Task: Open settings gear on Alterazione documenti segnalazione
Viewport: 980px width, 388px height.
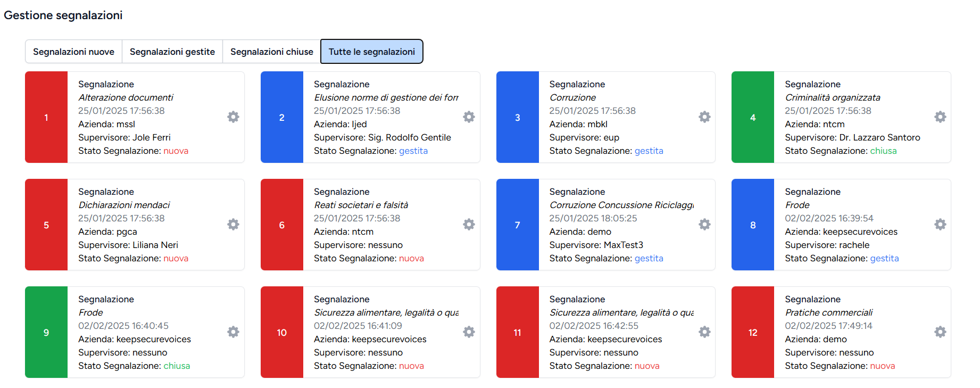Action: (x=233, y=117)
